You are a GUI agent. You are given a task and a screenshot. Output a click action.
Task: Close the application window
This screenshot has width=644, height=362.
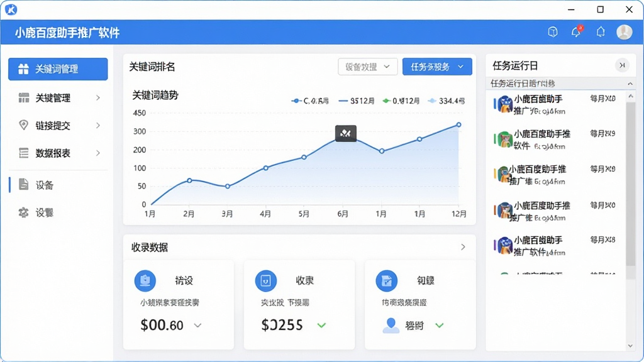coord(629,9)
